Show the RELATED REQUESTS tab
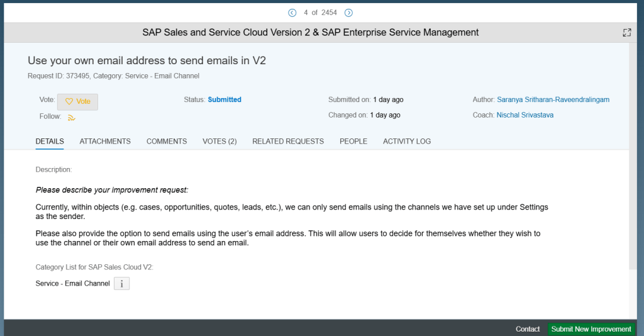 pyautogui.click(x=288, y=142)
